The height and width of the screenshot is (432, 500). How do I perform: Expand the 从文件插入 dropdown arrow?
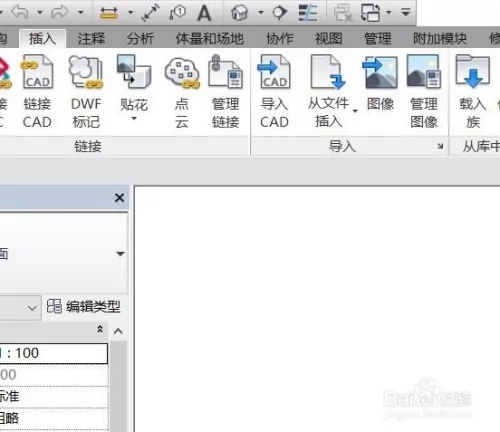355,111
